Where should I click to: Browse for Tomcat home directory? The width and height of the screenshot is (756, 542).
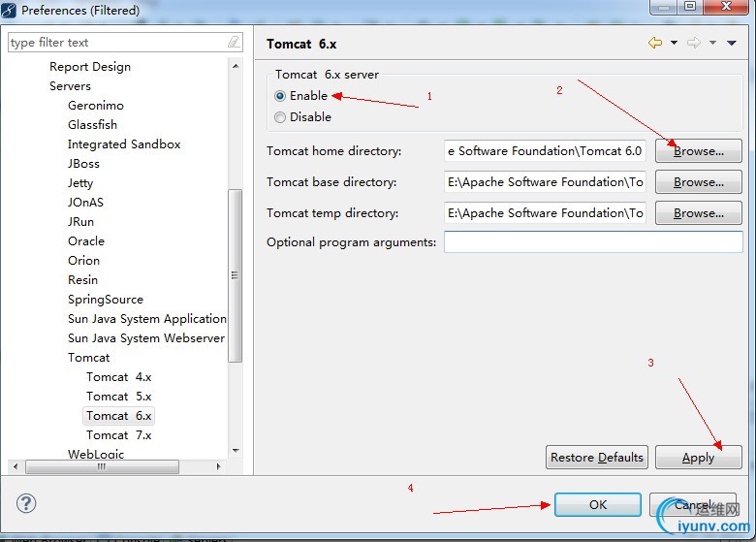click(698, 151)
